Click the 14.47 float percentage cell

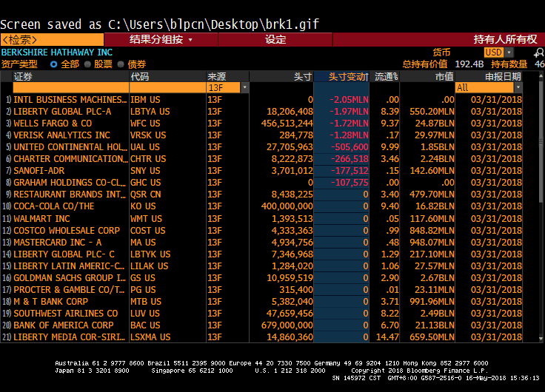coord(387,337)
